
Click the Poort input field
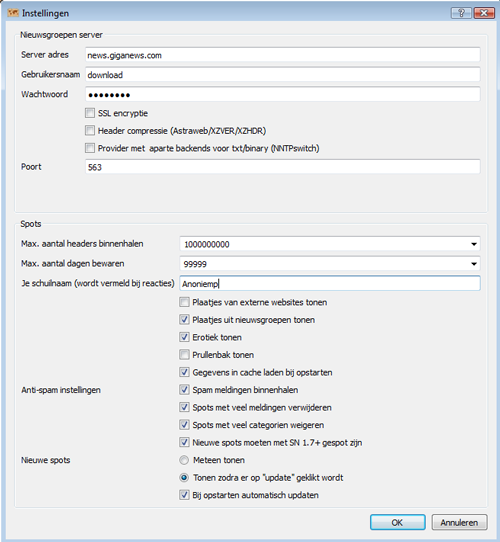click(283, 167)
